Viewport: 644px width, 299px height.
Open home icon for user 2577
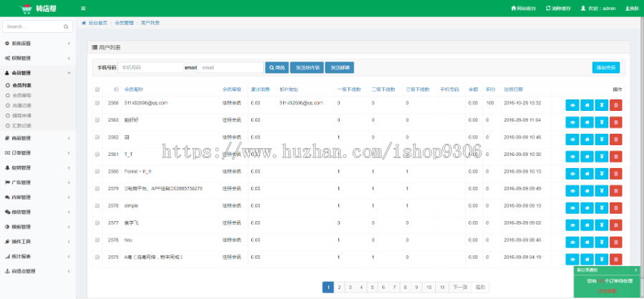click(x=587, y=225)
